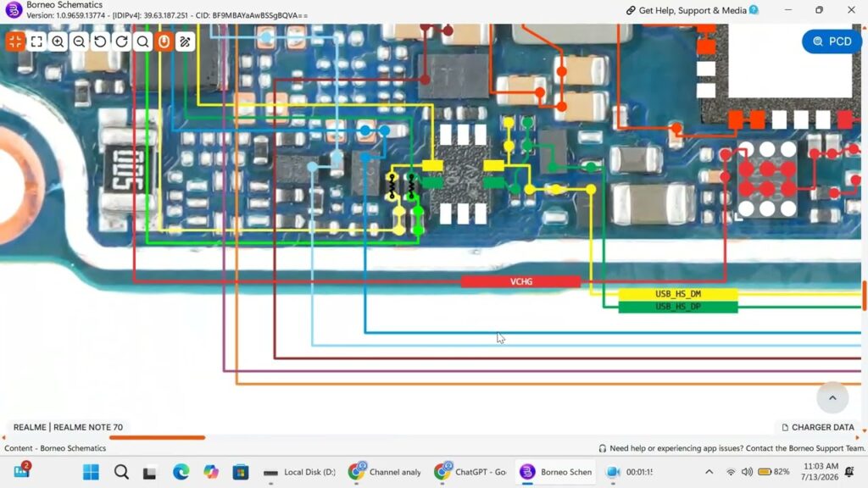The image size is (868, 488).
Task: Activate the pen drawing annotation tool
Action: [x=186, y=42]
